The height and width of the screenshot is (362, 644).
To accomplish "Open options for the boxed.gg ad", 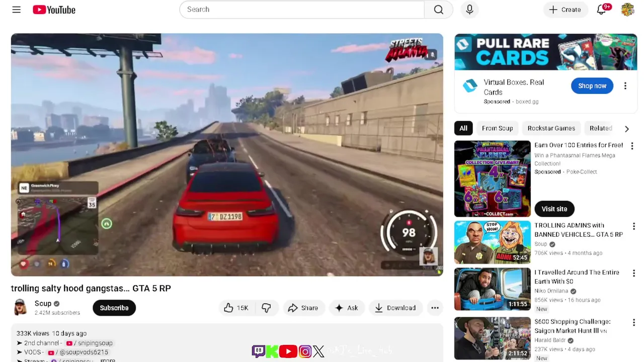I will tap(625, 86).
